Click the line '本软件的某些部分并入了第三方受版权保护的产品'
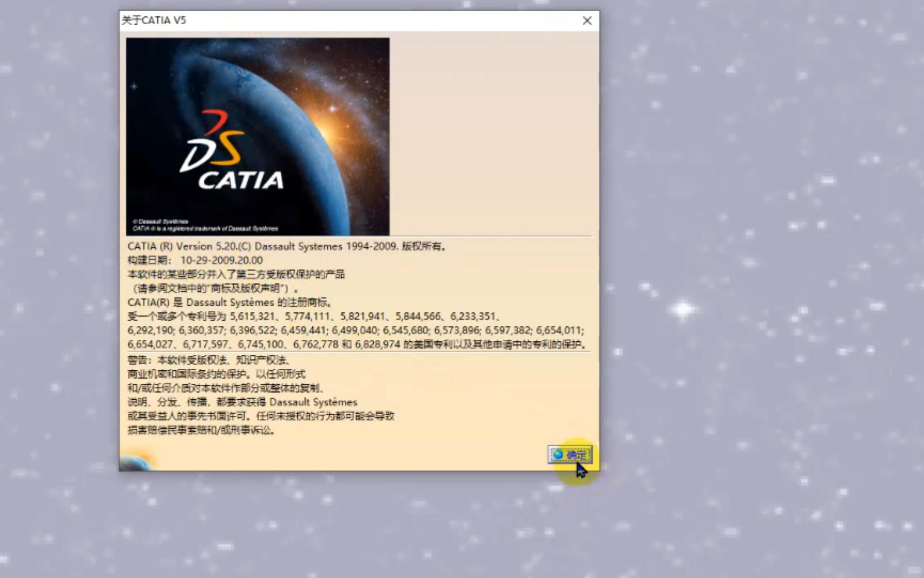924x578 pixels. click(236, 275)
